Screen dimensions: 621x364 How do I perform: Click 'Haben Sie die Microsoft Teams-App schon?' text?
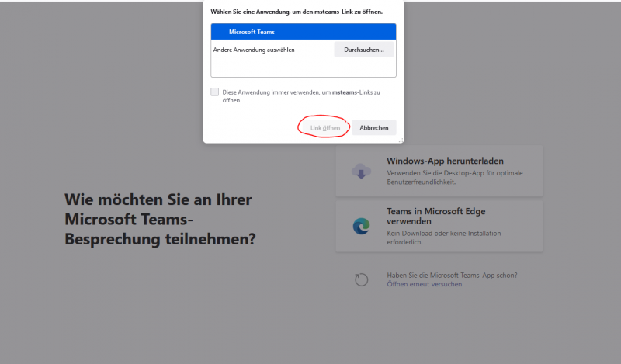click(x=452, y=275)
